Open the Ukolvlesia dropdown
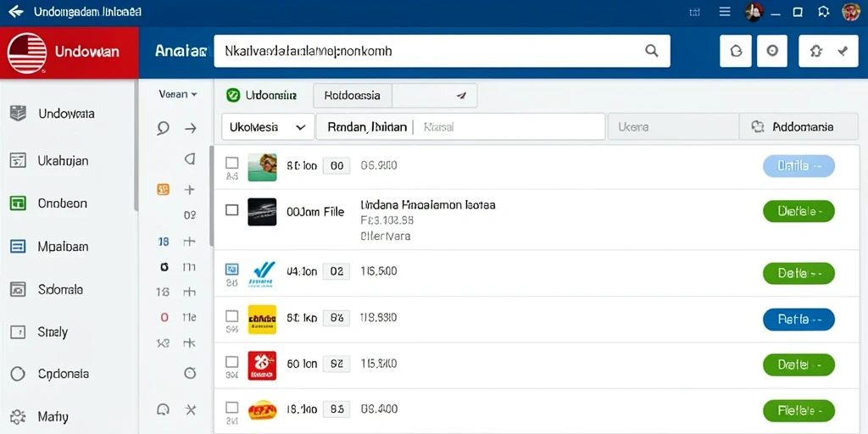Screen dimensions: 868x434 (x=268, y=127)
